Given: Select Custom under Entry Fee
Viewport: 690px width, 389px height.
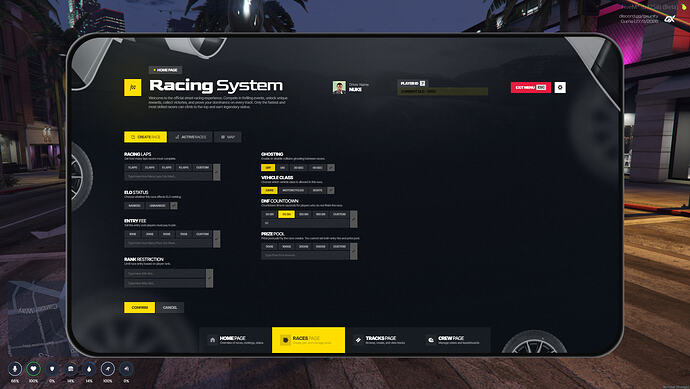Looking at the screenshot, I should tap(202, 234).
